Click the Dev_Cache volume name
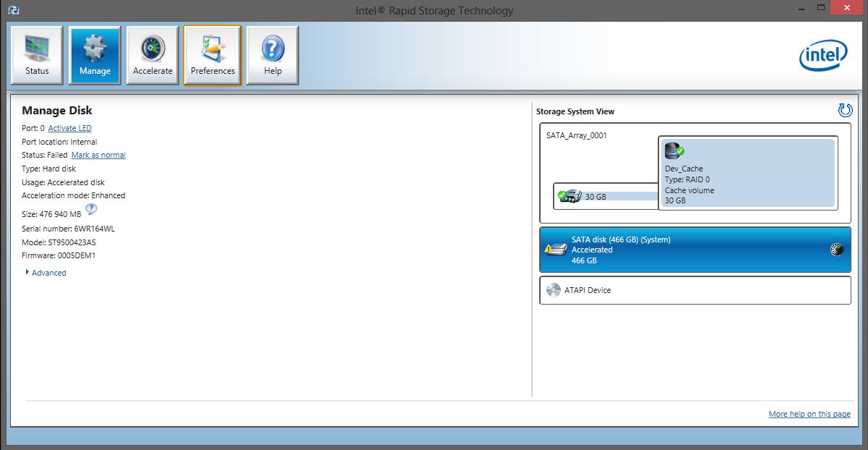This screenshot has width=868, height=450. click(x=684, y=169)
